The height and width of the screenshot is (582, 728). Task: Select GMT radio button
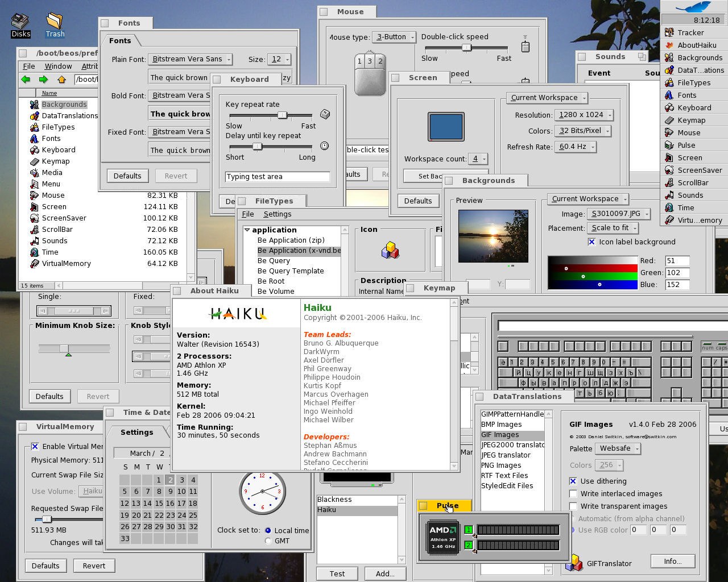[x=268, y=541]
